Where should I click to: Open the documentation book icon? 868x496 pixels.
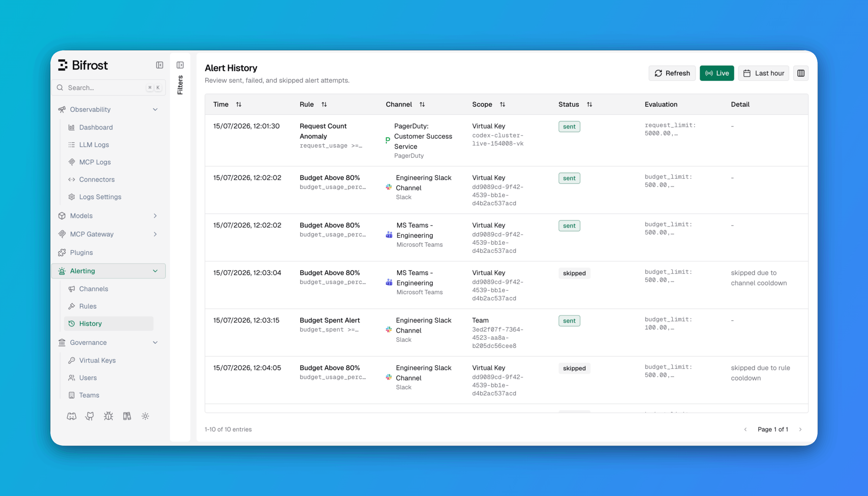tap(127, 416)
